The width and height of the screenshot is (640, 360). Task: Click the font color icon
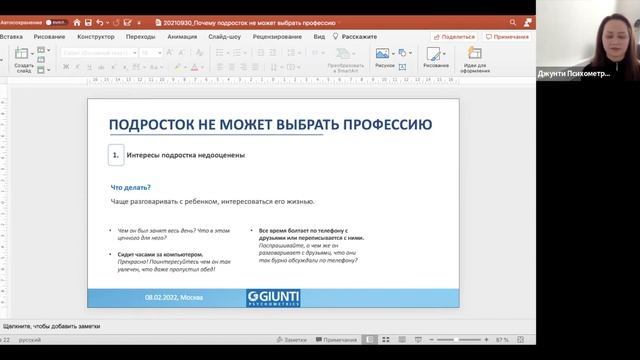[195, 67]
